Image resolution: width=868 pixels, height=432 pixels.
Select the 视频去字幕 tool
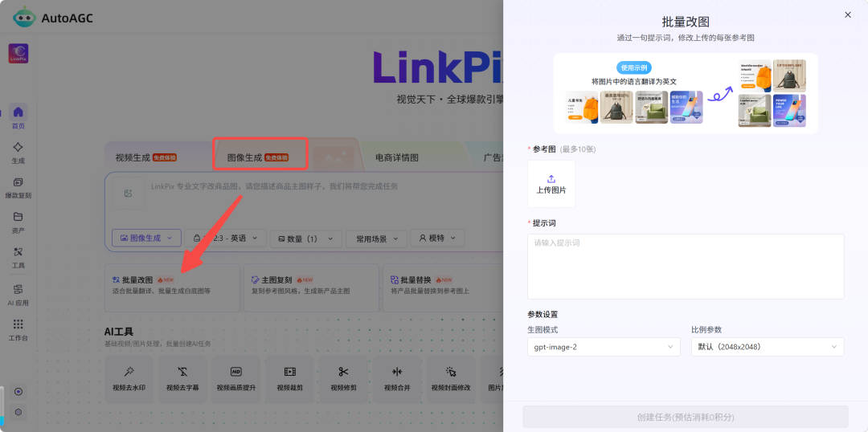[x=182, y=379]
